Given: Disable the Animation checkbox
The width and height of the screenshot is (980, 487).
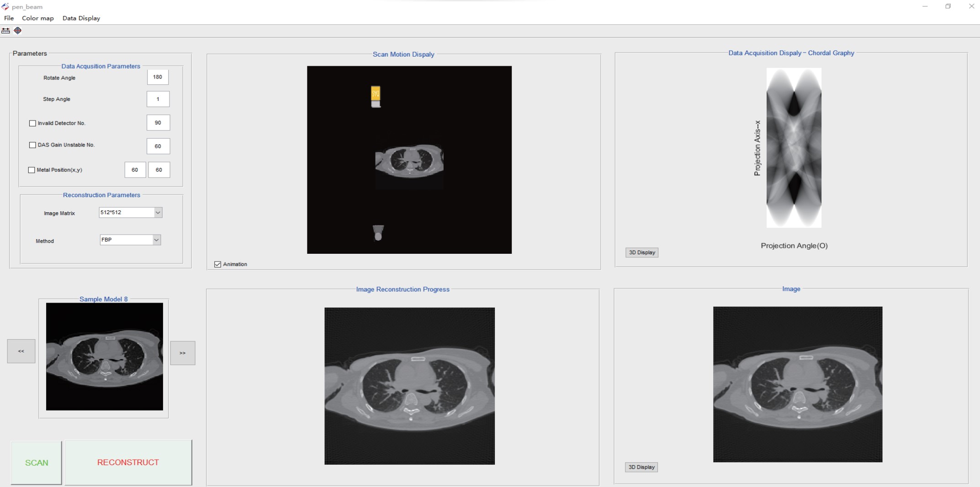Looking at the screenshot, I should click(218, 264).
